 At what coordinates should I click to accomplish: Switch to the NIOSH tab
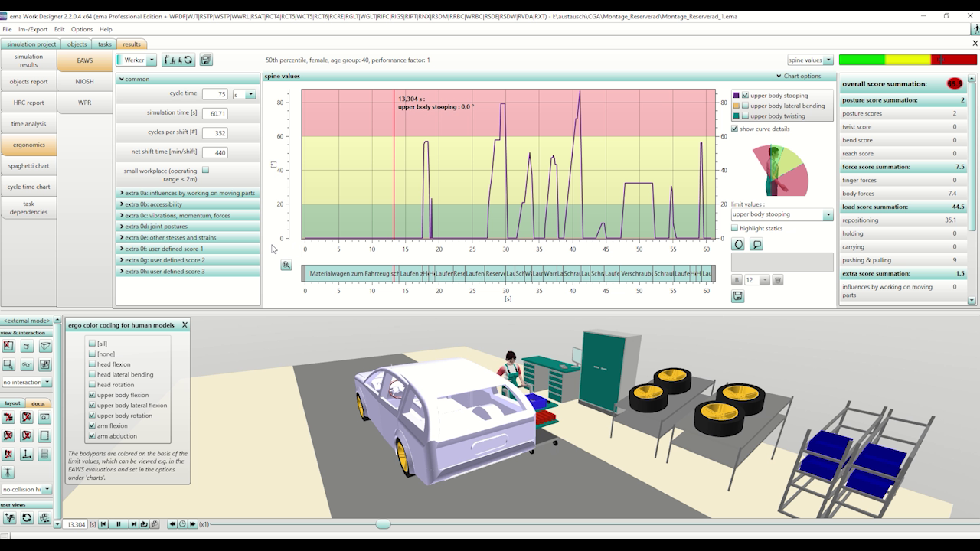coord(84,81)
